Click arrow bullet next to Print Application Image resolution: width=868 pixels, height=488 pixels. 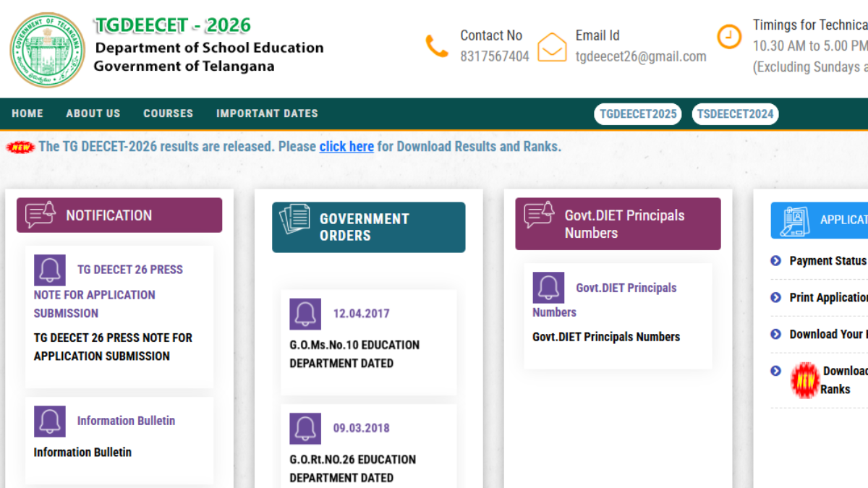(776, 297)
